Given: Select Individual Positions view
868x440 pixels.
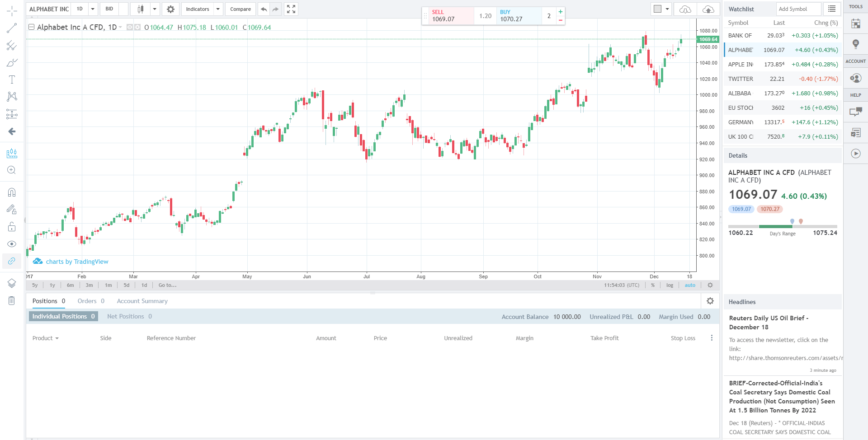Looking at the screenshot, I should (x=63, y=316).
